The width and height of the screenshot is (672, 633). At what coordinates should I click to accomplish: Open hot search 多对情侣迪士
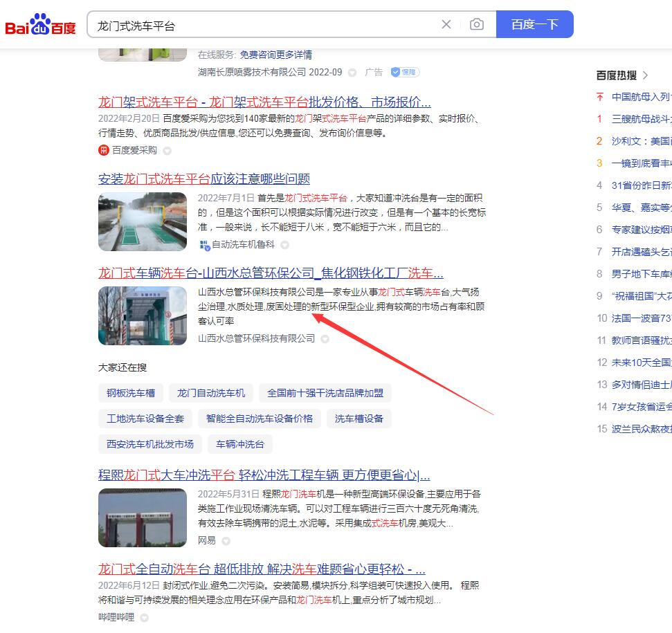coord(642,385)
